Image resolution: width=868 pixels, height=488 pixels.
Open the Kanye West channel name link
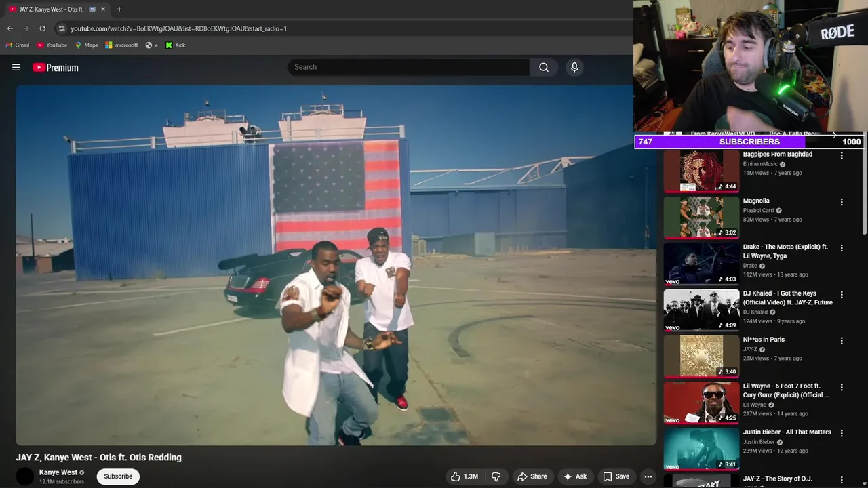point(58,472)
